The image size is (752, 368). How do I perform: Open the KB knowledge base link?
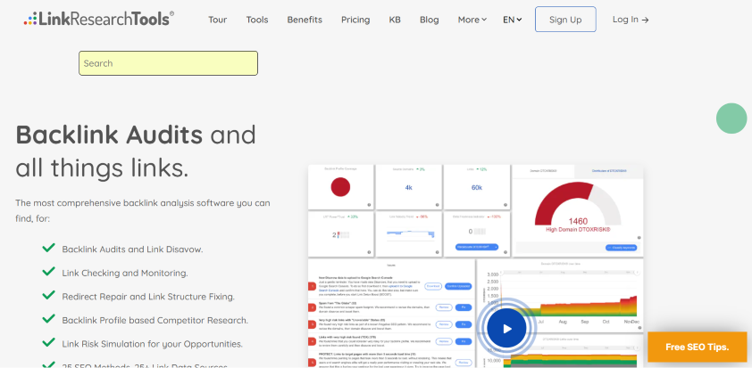(x=395, y=20)
